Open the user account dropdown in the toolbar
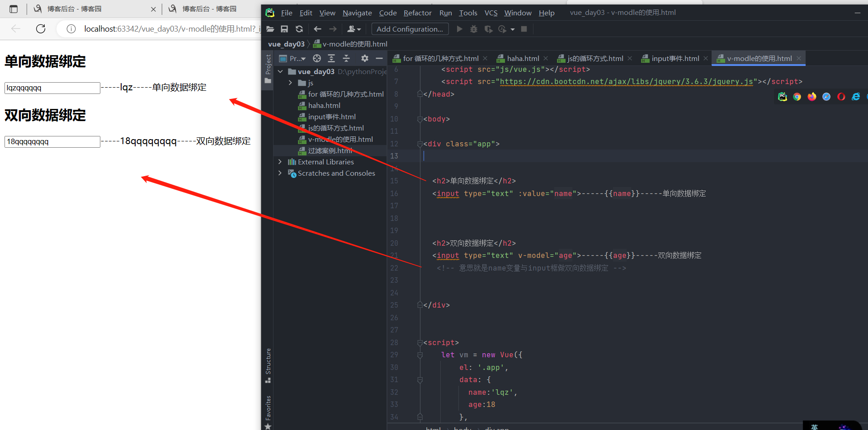This screenshot has width=868, height=430. click(354, 29)
